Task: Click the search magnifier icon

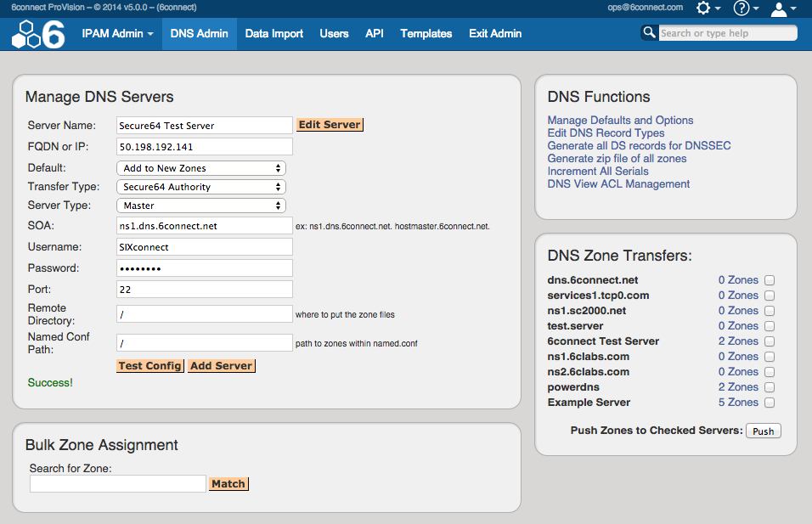Action: (x=649, y=32)
